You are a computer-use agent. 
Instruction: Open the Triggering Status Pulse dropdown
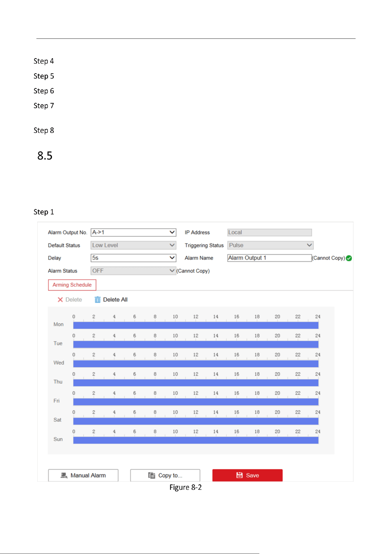[x=270, y=245]
